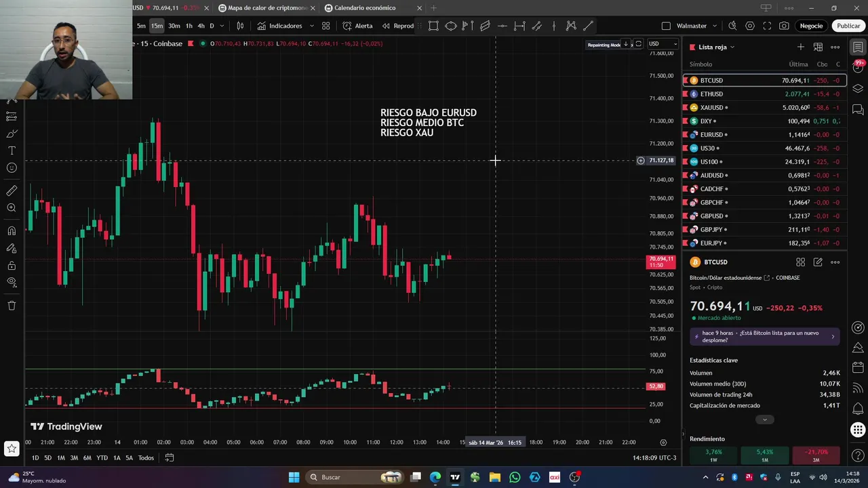This screenshot has width=868, height=488.
Task: Select DXY row in the watchlist
Action: [764, 121]
